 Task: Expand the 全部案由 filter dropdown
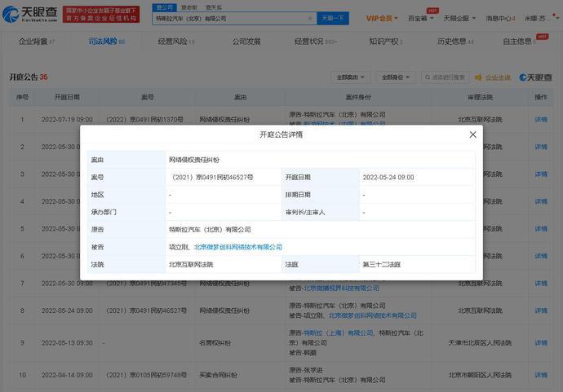pos(350,77)
